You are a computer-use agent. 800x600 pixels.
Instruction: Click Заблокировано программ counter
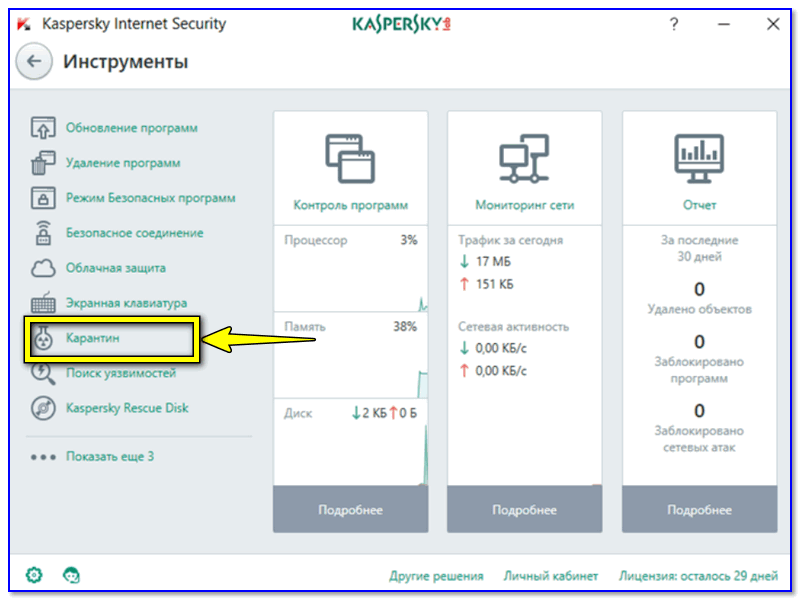[x=699, y=359]
